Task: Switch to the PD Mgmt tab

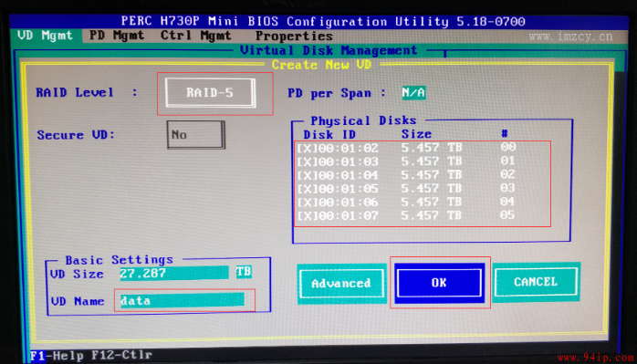Action: tap(117, 36)
